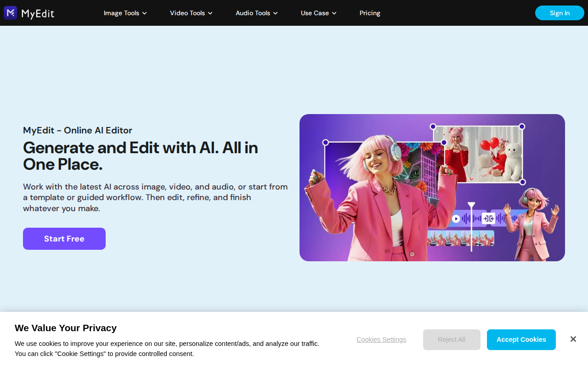Click the Start Free button
588x368 pixels.
click(64, 239)
